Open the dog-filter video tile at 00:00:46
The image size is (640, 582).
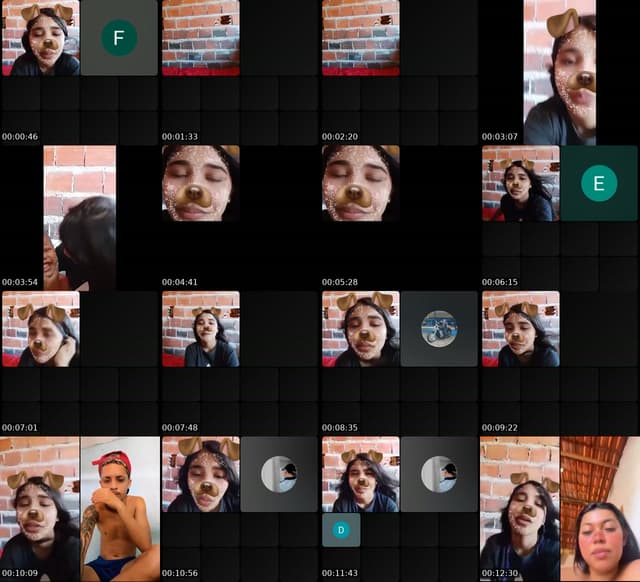pos(41,38)
